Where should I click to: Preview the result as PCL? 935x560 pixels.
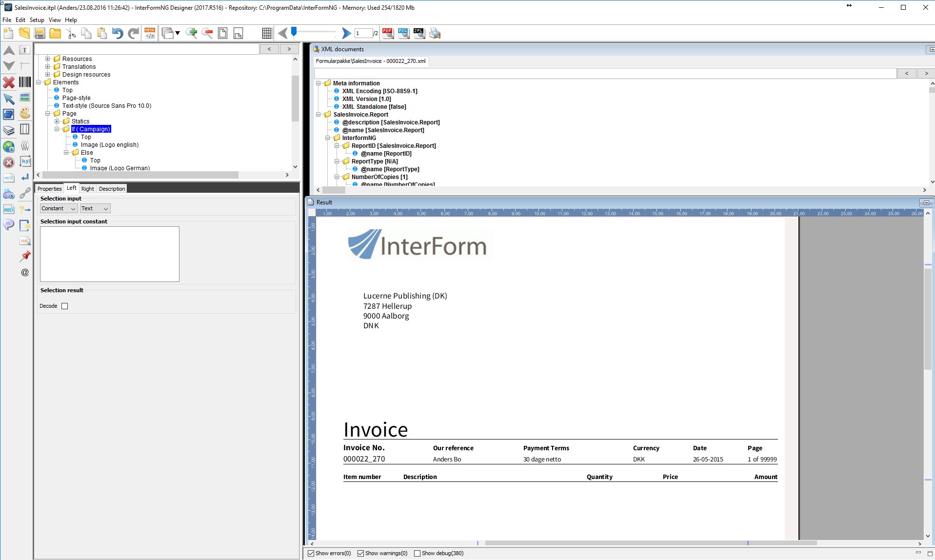403,33
